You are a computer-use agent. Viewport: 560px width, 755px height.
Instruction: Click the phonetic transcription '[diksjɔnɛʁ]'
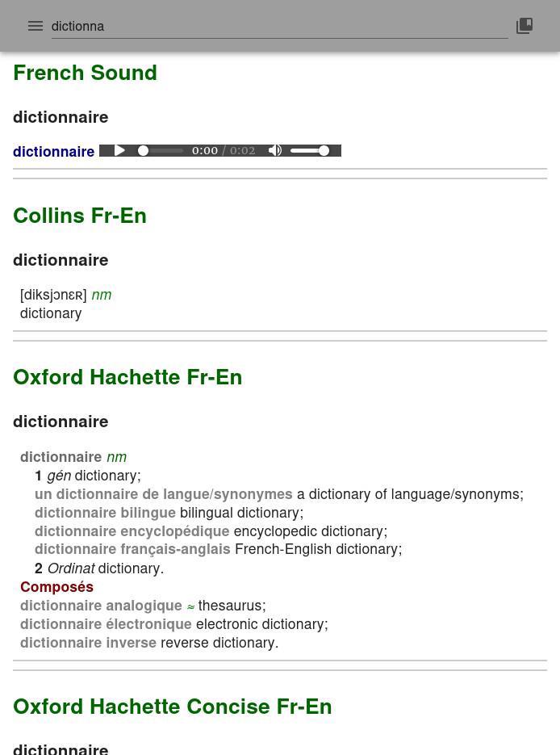(53, 295)
